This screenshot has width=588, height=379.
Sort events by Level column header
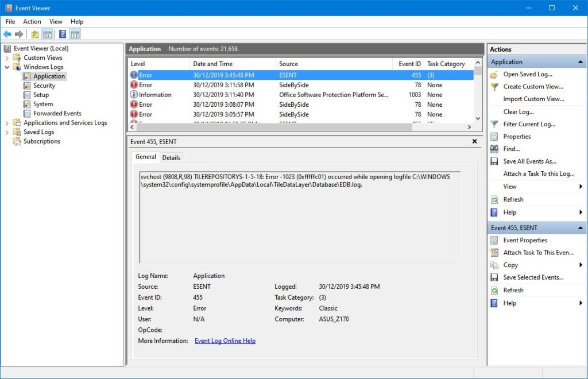point(158,64)
